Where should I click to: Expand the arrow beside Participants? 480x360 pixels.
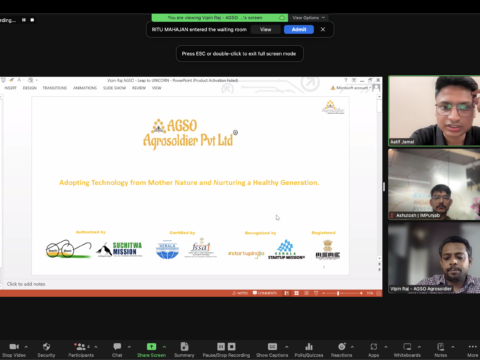coord(96,347)
